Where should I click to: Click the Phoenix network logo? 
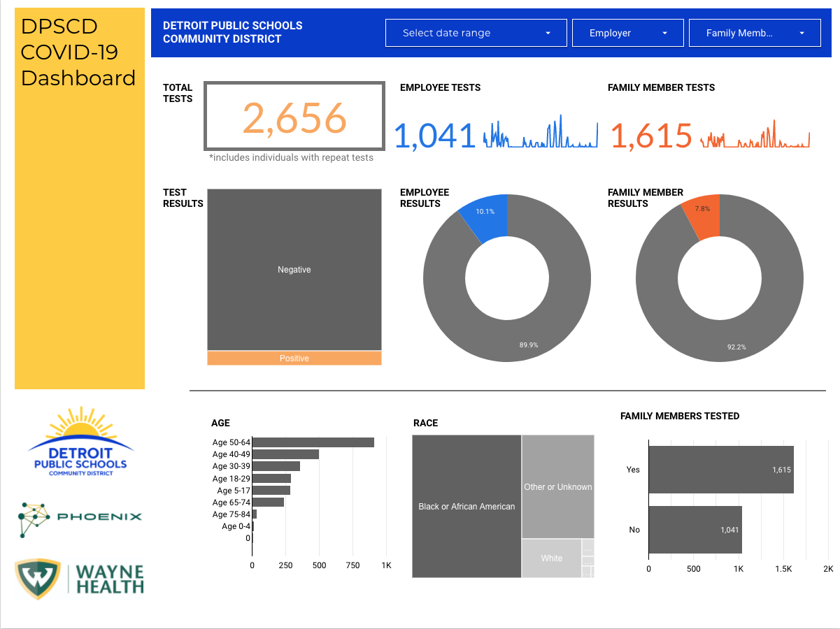tap(80, 519)
